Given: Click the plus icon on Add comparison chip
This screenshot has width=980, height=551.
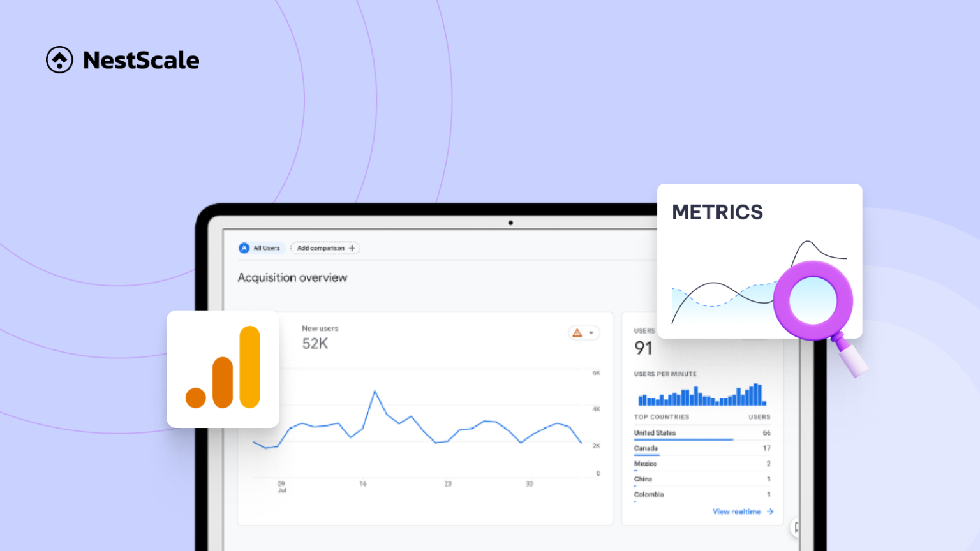Looking at the screenshot, I should pos(352,248).
